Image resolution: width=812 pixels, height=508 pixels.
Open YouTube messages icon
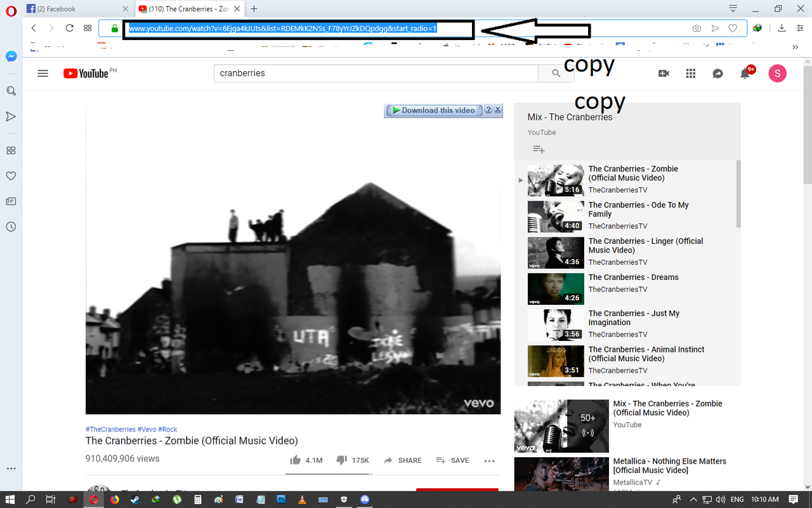(x=718, y=73)
